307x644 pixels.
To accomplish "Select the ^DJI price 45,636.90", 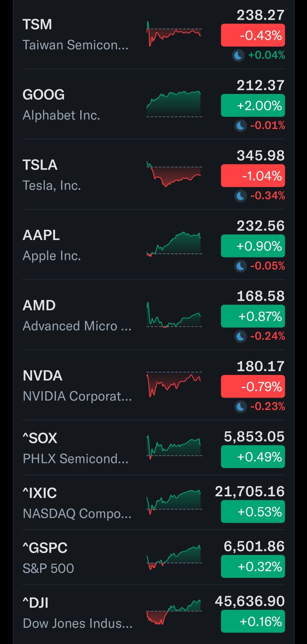I will 250,601.
